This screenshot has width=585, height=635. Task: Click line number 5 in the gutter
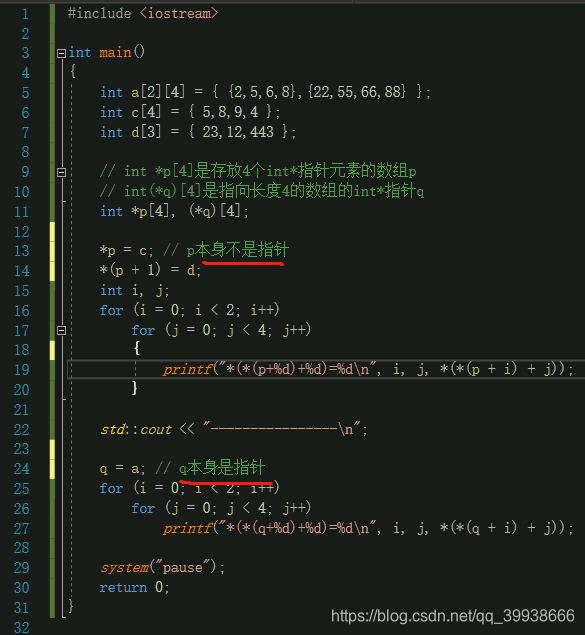tap(25, 93)
